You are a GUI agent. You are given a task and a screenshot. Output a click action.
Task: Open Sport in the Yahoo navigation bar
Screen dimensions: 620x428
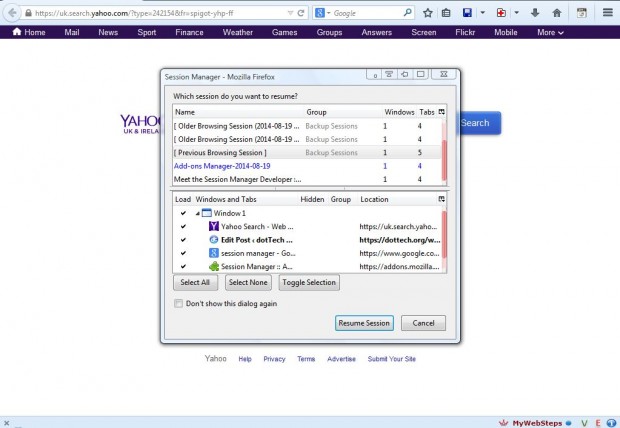147,32
